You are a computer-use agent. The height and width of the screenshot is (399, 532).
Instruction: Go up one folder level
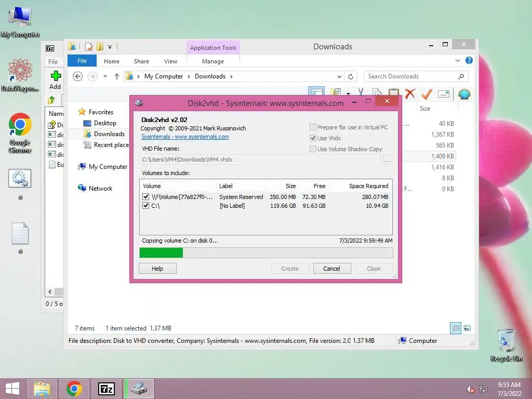coord(117,76)
